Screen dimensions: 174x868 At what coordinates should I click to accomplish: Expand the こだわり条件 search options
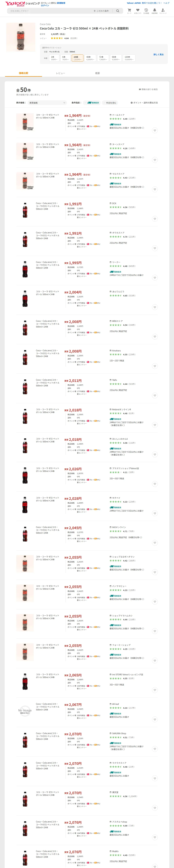click(101, 11)
